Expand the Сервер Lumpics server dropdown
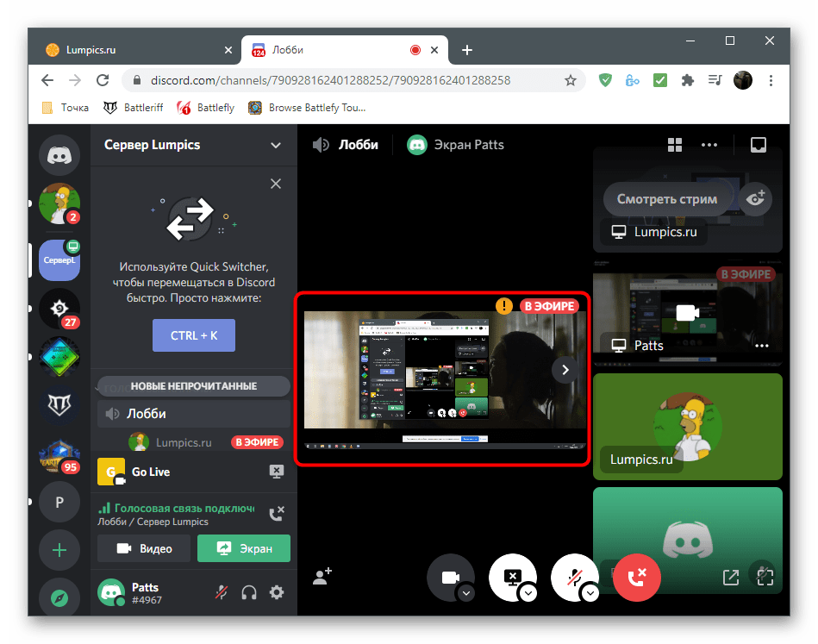 (x=276, y=145)
